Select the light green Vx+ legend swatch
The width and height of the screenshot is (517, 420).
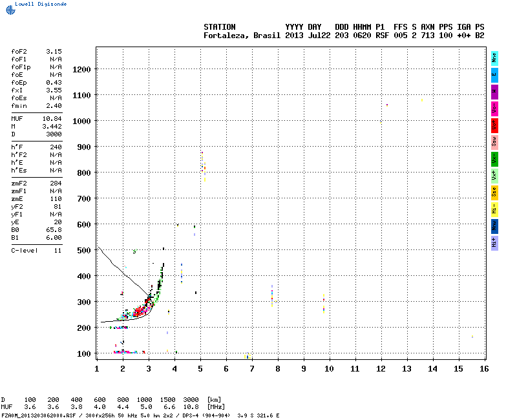click(494, 176)
